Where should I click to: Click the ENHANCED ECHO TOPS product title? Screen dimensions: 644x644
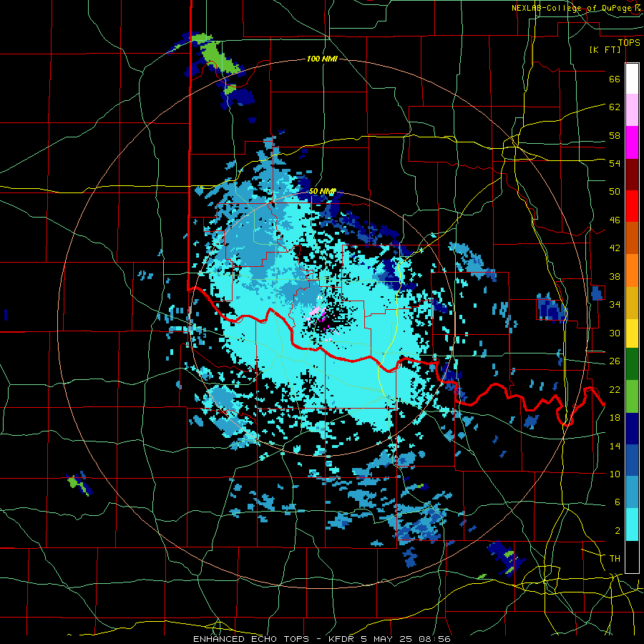point(250,639)
